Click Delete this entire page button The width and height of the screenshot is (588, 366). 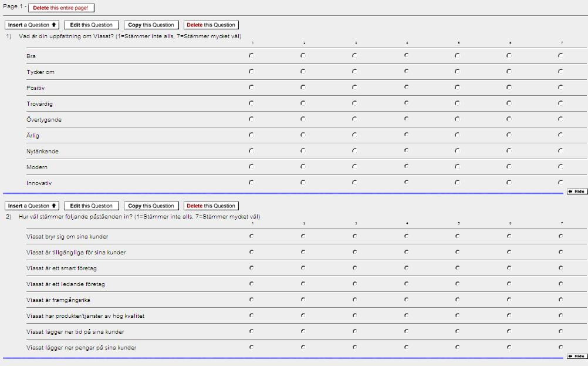61,8
